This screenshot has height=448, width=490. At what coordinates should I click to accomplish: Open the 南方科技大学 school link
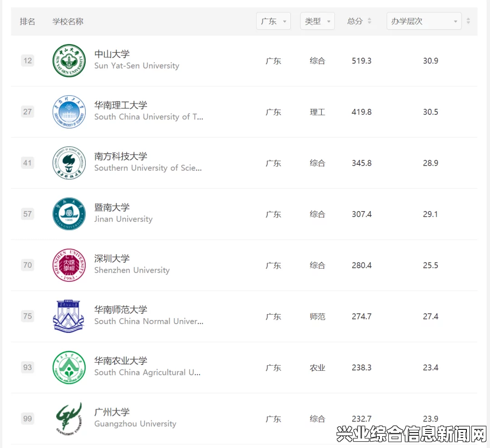pyautogui.click(x=121, y=156)
